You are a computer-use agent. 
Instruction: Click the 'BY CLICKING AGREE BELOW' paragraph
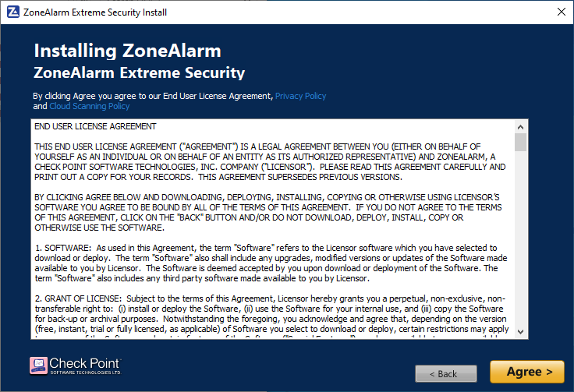tap(268, 213)
